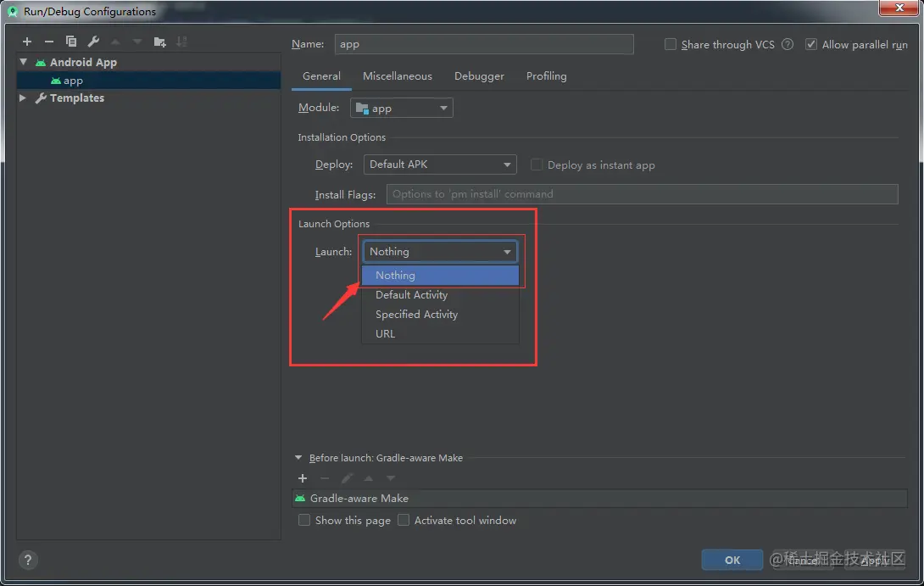
Task: Check Deploy as instant app
Action: [537, 165]
